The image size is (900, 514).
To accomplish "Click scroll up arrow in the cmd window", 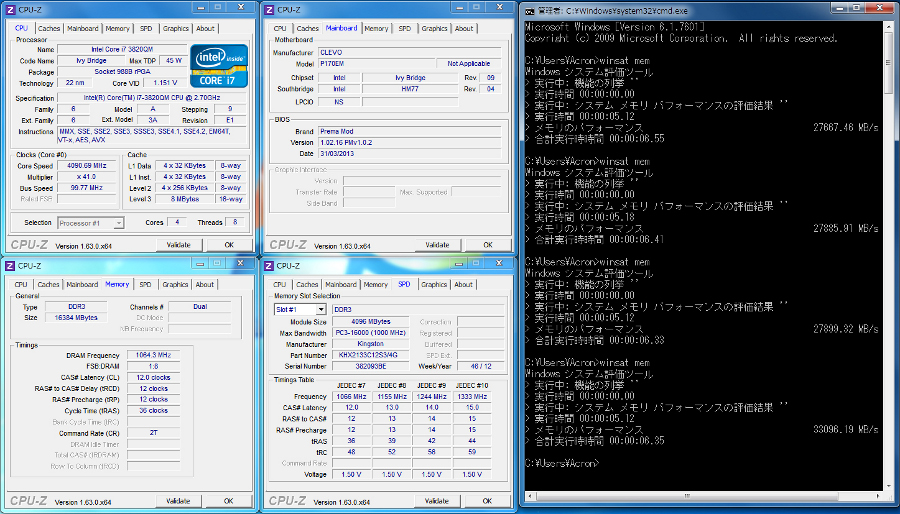I will click(890, 26).
